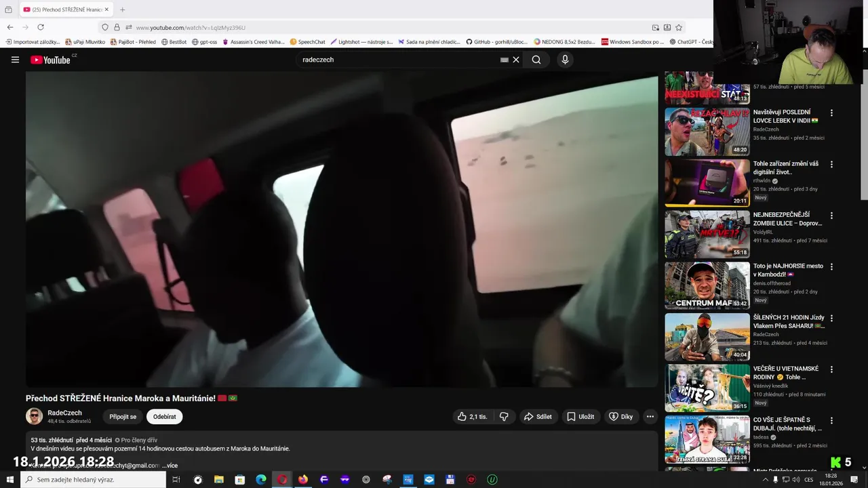Open thumbnail of 21 HODIN Jízdy Vlakem video

(707, 337)
